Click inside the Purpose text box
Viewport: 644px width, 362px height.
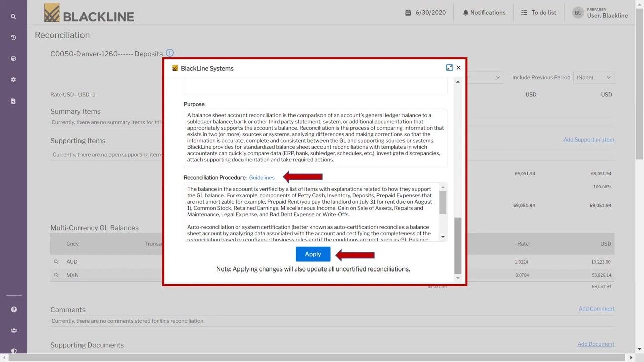(315, 138)
